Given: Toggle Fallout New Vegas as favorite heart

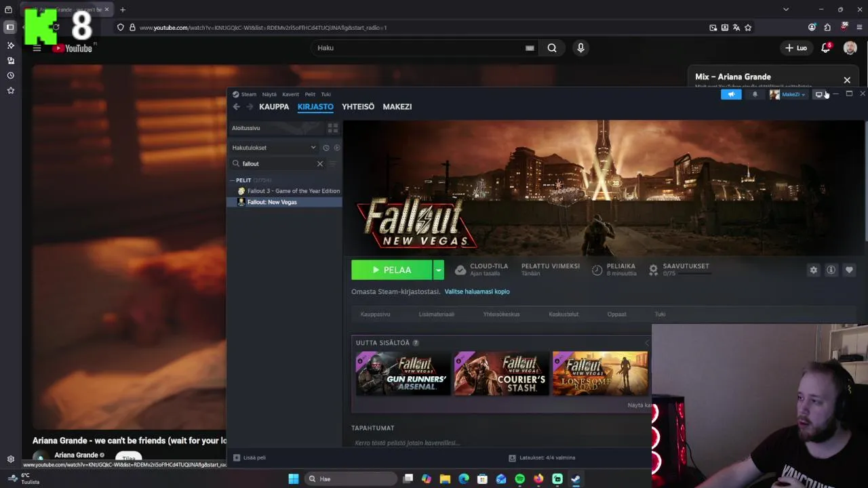Looking at the screenshot, I should coord(848,270).
